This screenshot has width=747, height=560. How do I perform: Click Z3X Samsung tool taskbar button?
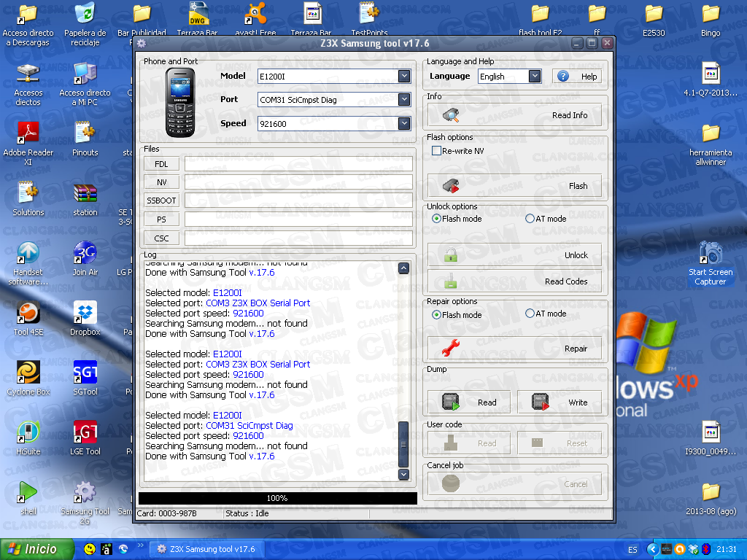(x=206, y=549)
